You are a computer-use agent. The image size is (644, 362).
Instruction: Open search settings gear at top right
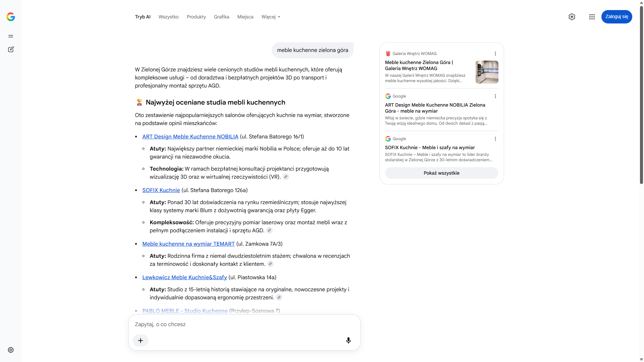(572, 17)
